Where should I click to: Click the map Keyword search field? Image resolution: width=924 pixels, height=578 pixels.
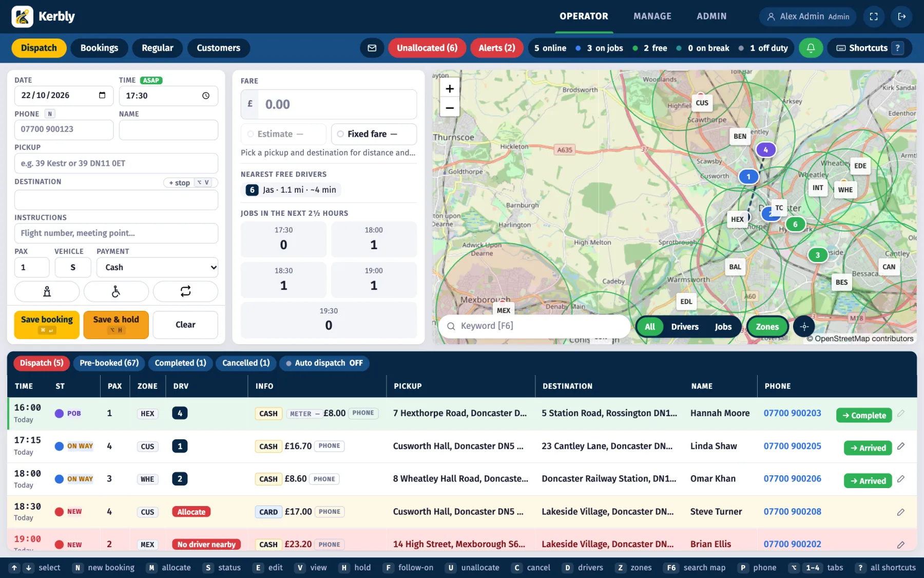tap(534, 326)
